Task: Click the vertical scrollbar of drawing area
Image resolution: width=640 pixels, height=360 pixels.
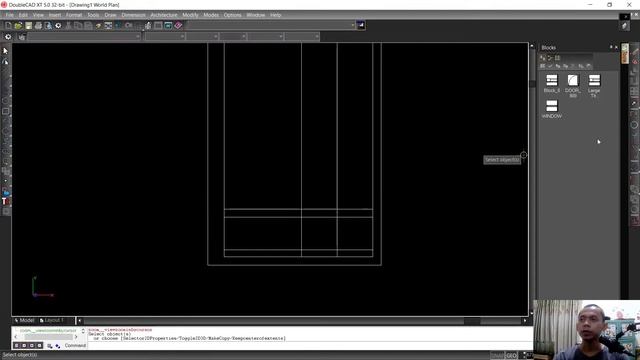Action: pos(532,180)
